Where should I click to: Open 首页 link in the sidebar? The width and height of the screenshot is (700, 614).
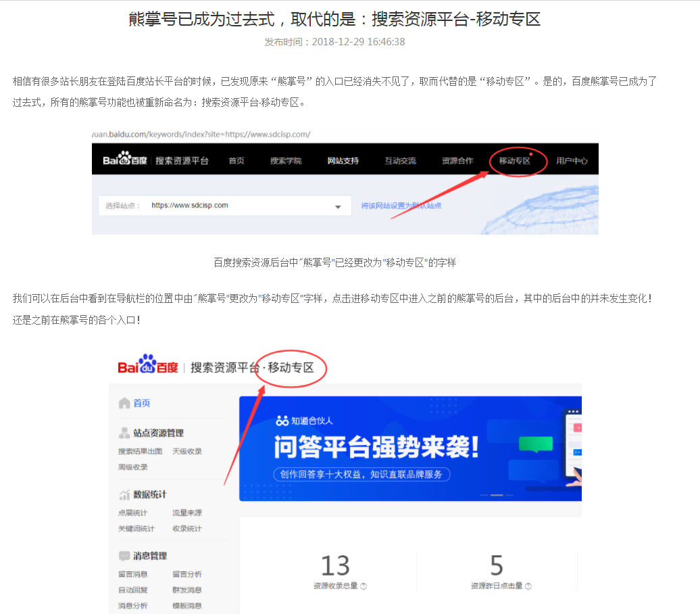tap(142, 403)
